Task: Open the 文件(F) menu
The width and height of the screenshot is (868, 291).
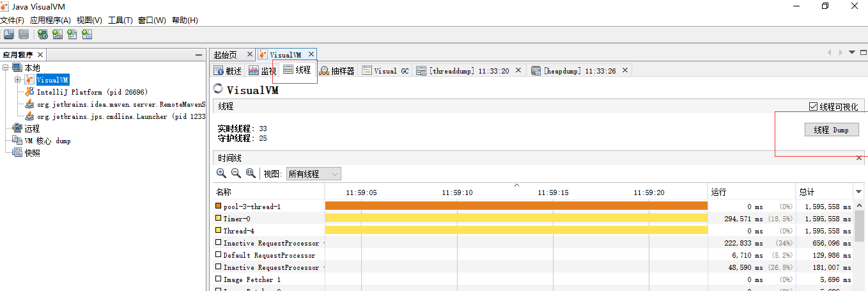Action: (12, 20)
